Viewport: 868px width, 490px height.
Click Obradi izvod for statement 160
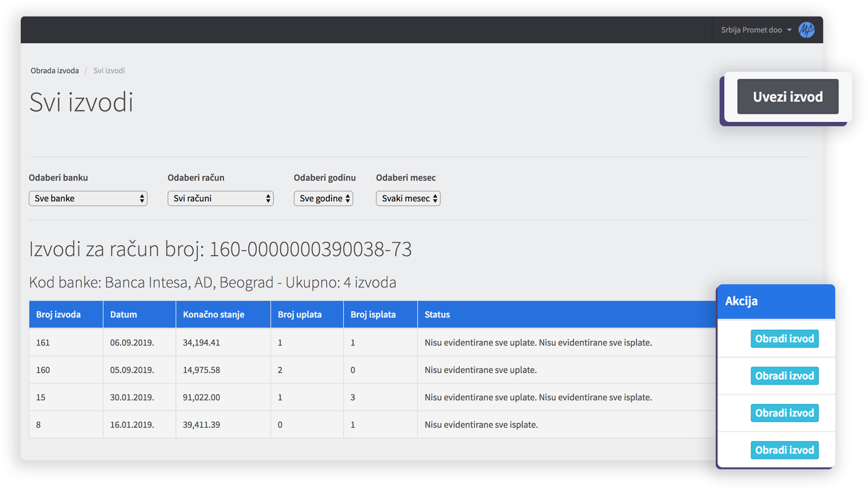(x=784, y=376)
